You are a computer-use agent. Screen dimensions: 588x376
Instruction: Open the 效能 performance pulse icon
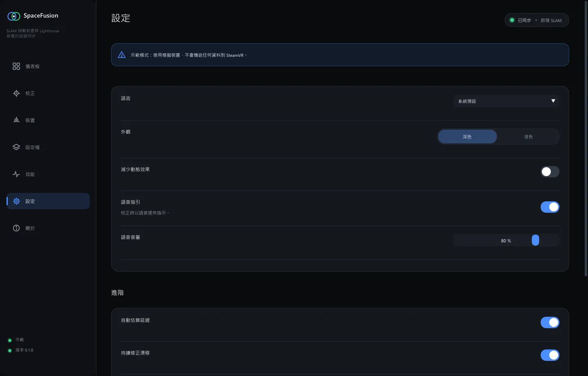point(16,174)
